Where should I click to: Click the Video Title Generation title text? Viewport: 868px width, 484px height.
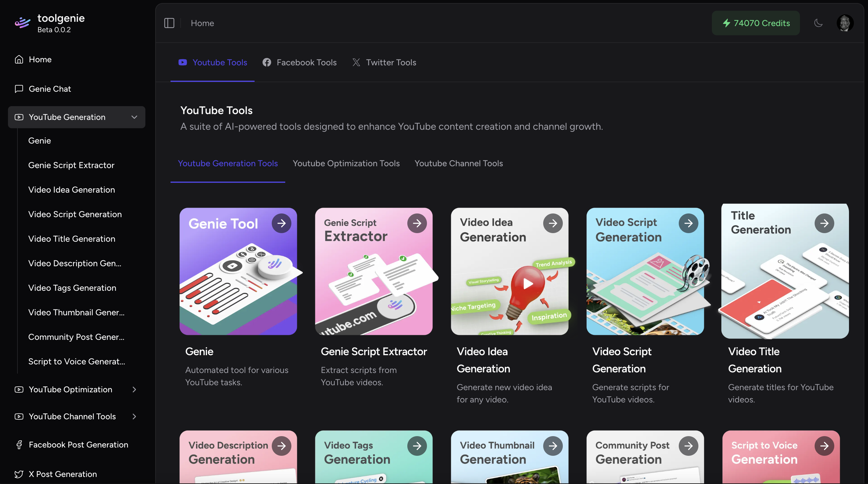755,360
